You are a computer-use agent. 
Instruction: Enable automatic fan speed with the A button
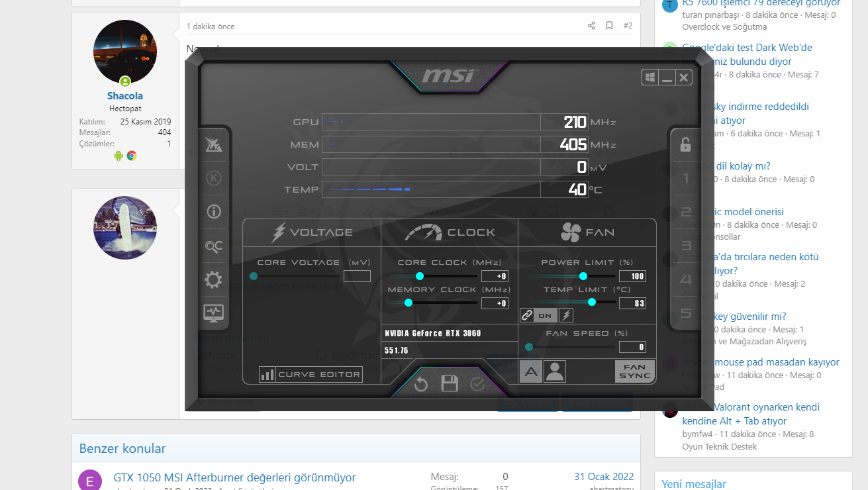click(531, 371)
